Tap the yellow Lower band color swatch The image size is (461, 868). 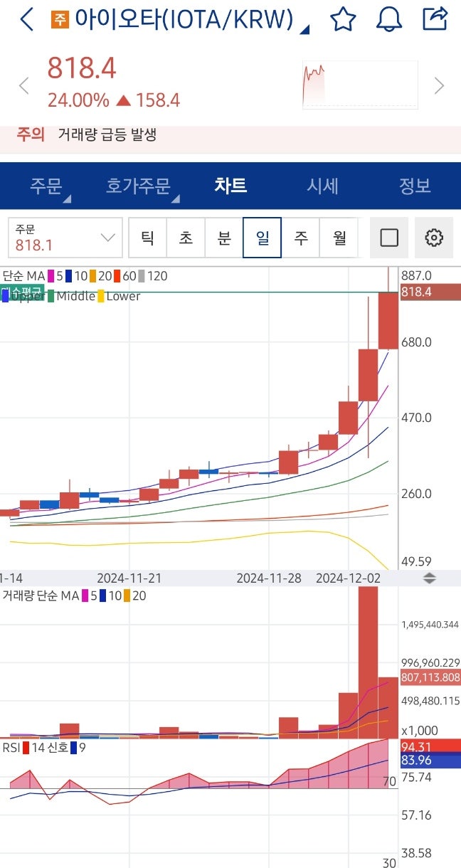pyautogui.click(x=101, y=296)
